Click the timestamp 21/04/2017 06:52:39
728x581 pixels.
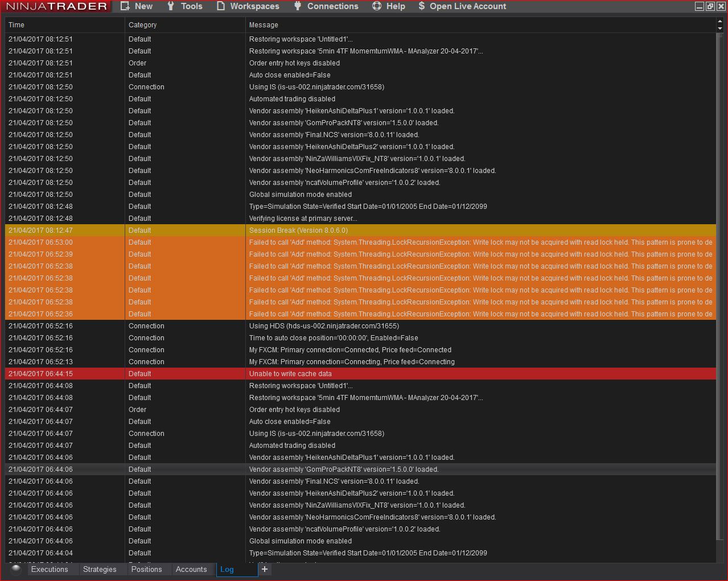[x=40, y=254]
